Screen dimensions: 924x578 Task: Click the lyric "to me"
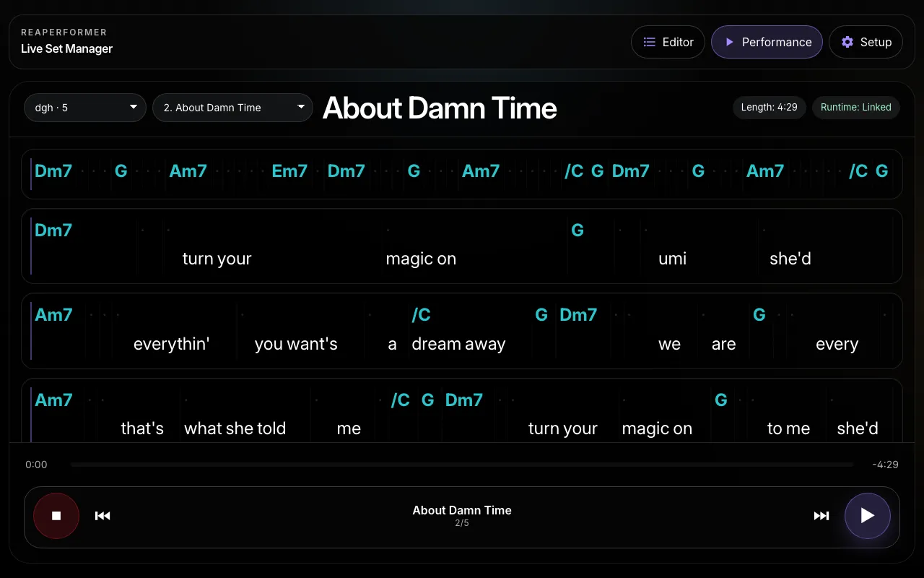point(788,428)
